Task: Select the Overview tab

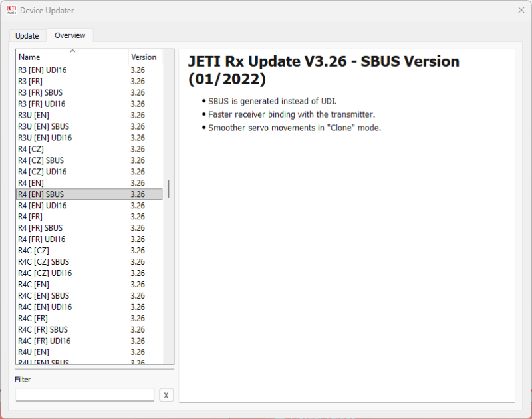Action: (70, 35)
